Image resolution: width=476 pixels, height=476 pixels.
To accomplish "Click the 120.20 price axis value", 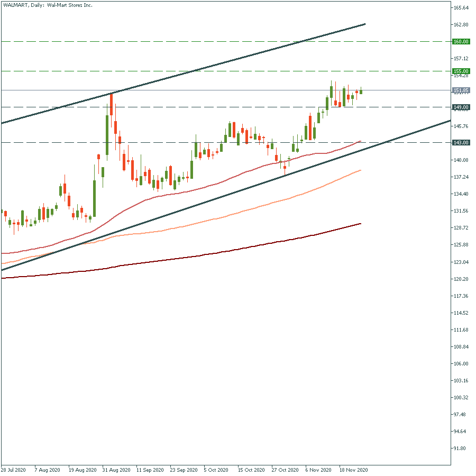I will pos(461,279).
